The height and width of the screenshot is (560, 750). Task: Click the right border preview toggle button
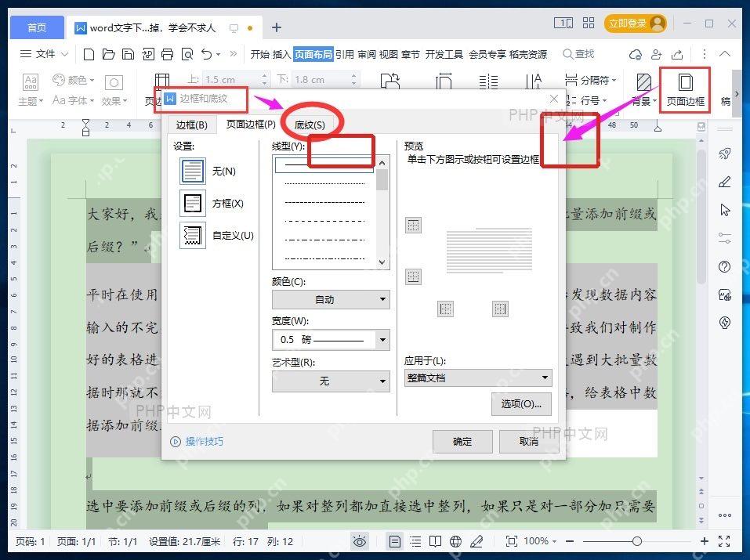point(500,309)
